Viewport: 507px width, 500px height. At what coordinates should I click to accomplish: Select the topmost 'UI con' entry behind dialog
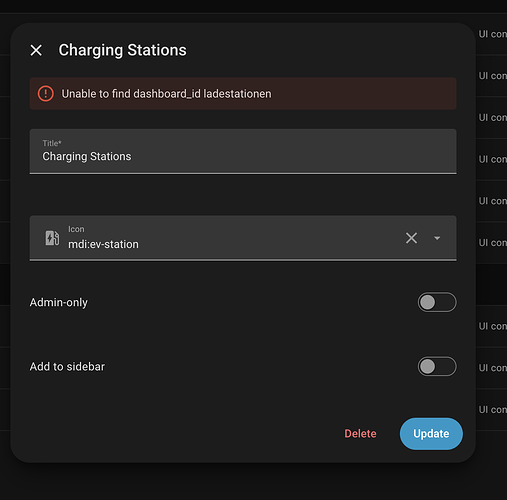coord(493,34)
